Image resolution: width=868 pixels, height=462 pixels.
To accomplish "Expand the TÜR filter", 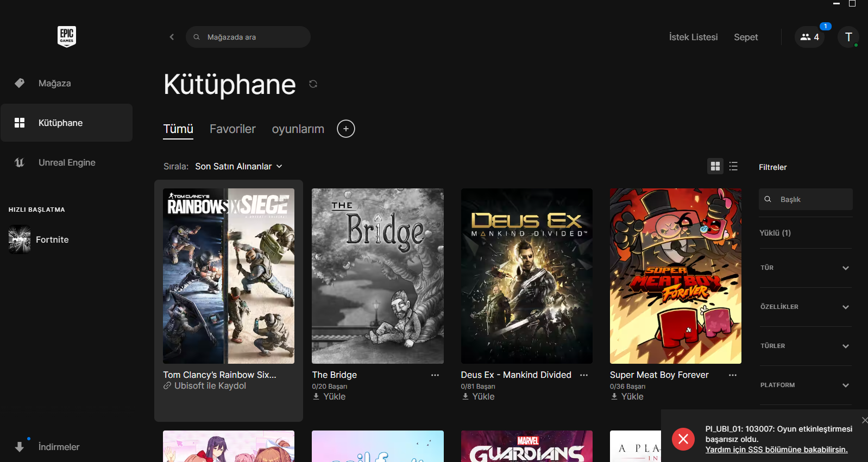I will [x=806, y=268].
